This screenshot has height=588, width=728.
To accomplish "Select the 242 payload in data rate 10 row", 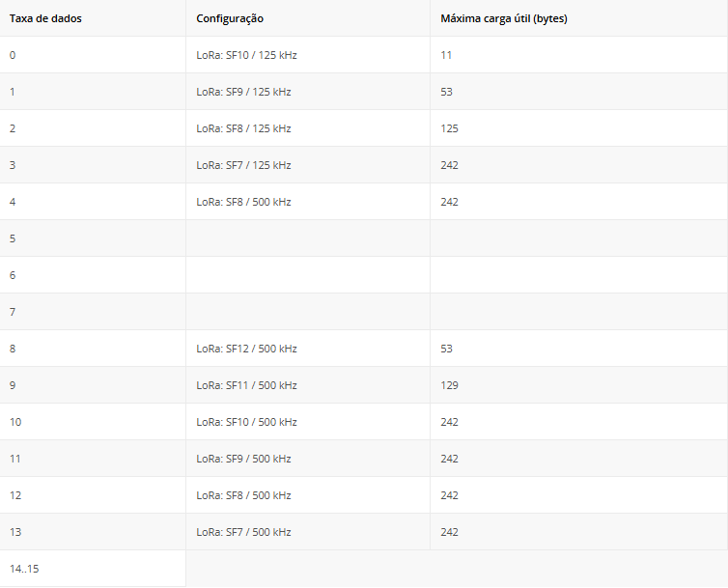I will (449, 422).
